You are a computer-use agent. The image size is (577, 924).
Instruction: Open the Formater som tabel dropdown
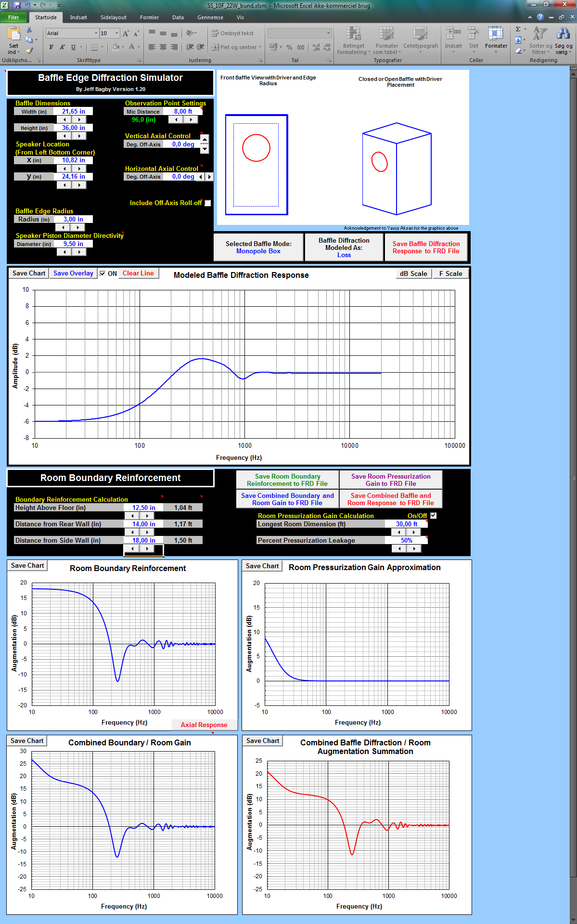pyautogui.click(x=399, y=52)
